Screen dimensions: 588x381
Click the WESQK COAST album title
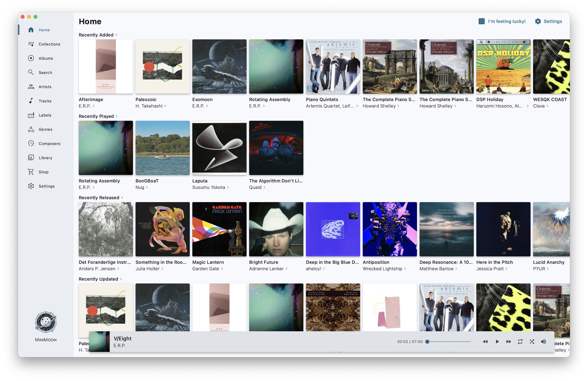550,100
